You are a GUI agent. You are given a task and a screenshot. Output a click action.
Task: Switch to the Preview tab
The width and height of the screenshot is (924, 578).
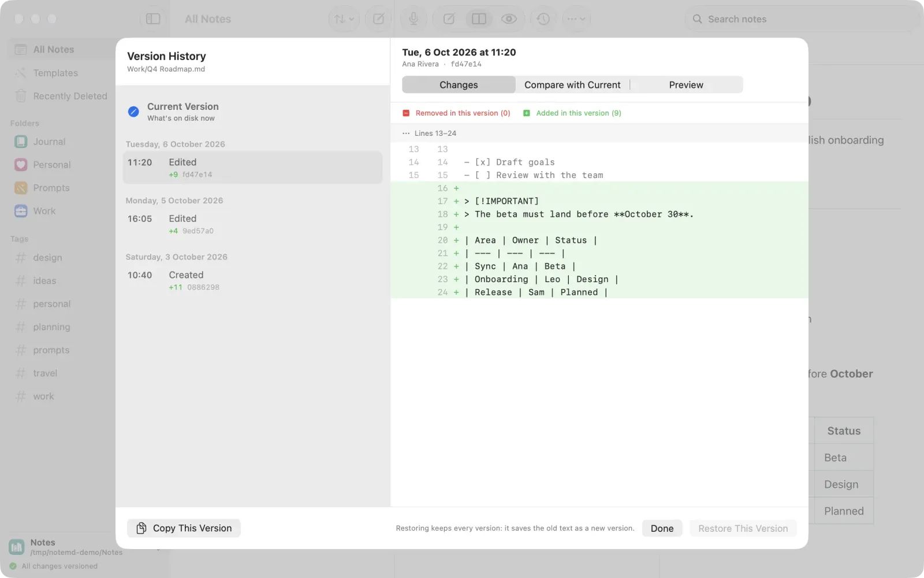[x=686, y=85]
